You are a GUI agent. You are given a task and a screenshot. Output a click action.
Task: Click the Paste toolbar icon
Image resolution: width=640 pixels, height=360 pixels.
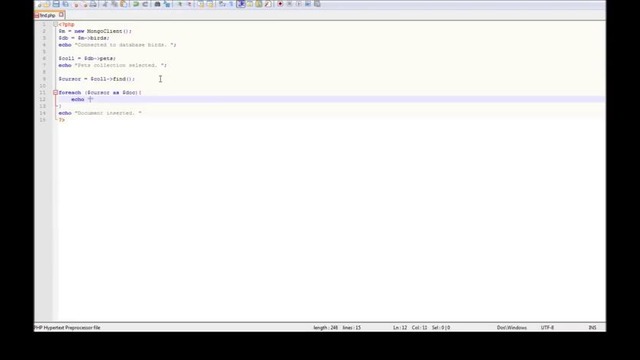pyautogui.click(x=124, y=4)
